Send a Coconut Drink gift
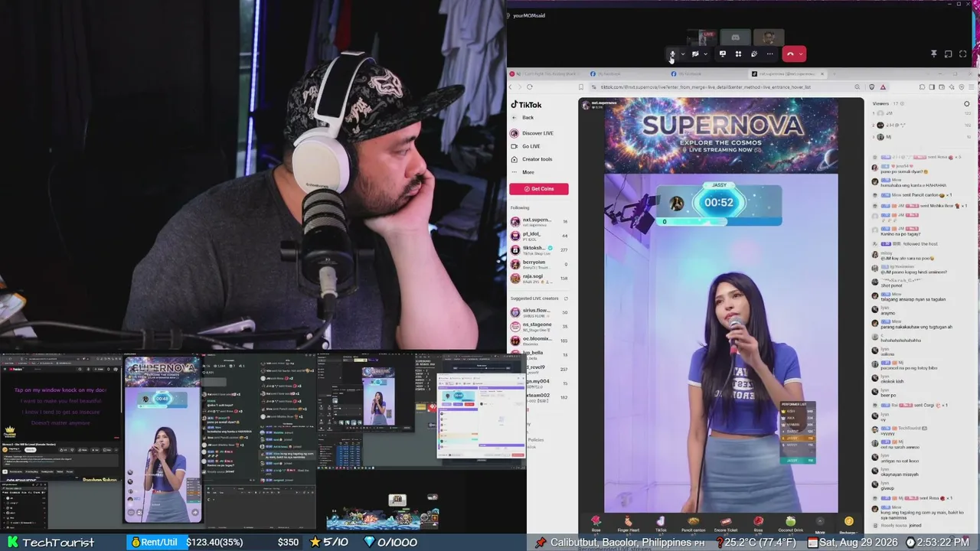The image size is (980, 551). (790, 524)
